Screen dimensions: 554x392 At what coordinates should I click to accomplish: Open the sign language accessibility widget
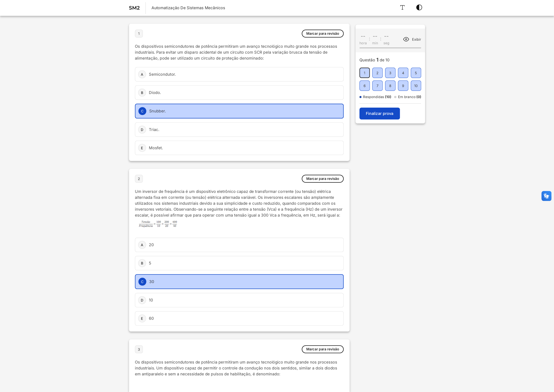click(x=546, y=196)
